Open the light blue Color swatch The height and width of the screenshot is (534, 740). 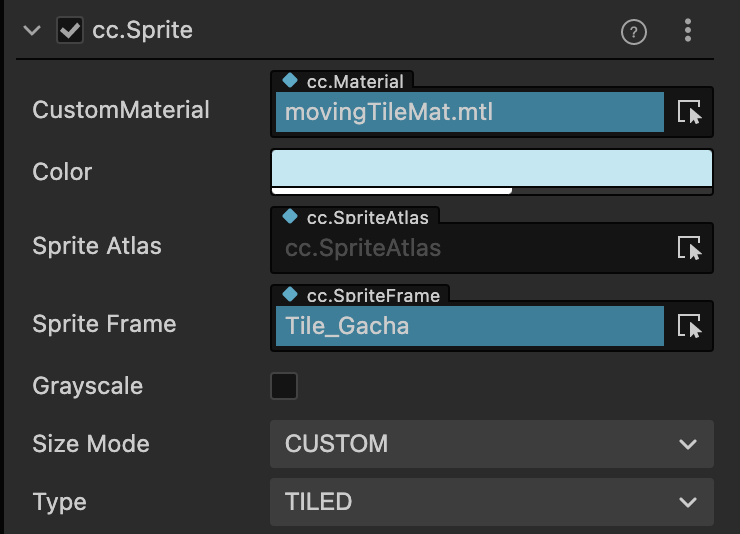click(x=491, y=167)
